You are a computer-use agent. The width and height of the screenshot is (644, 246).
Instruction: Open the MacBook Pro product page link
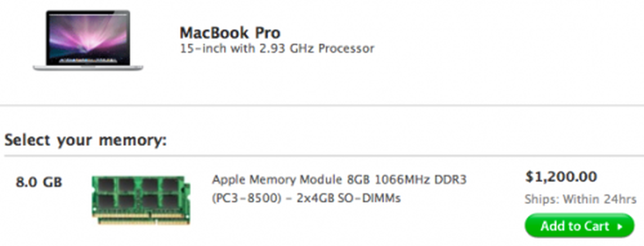coord(231,33)
